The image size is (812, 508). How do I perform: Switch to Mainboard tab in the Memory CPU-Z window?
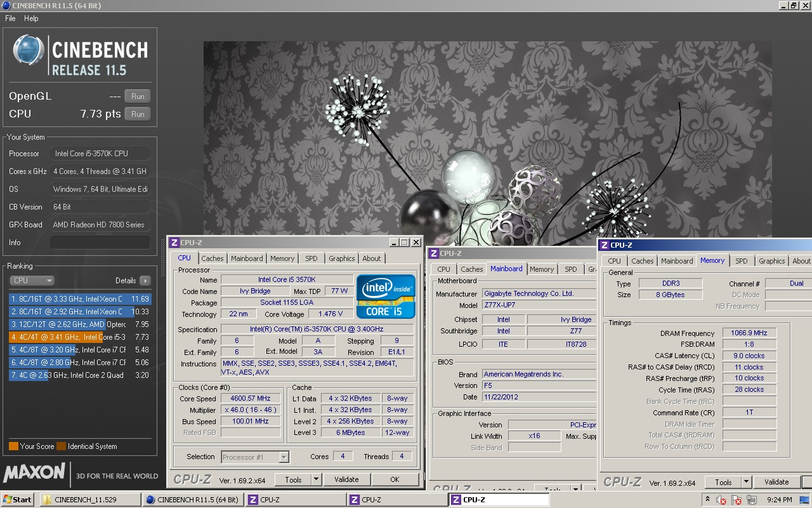(677, 261)
